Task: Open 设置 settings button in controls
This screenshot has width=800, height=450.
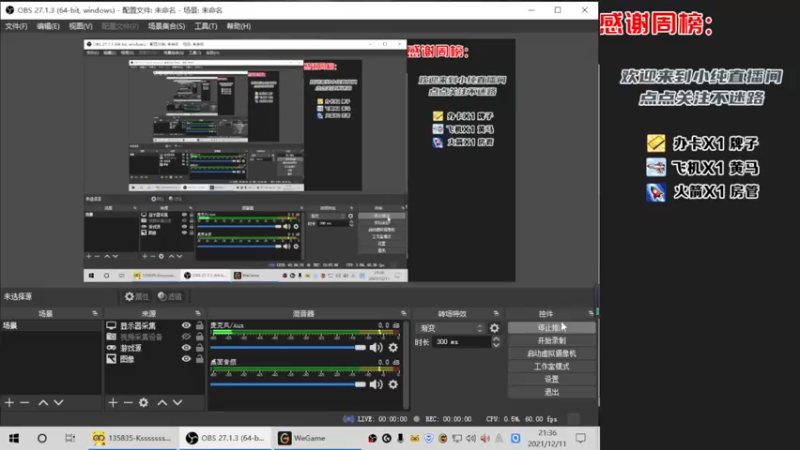Action: [552, 379]
